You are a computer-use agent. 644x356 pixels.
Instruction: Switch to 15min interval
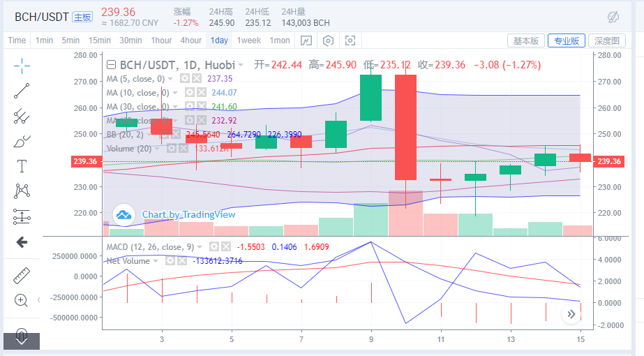tap(99, 40)
